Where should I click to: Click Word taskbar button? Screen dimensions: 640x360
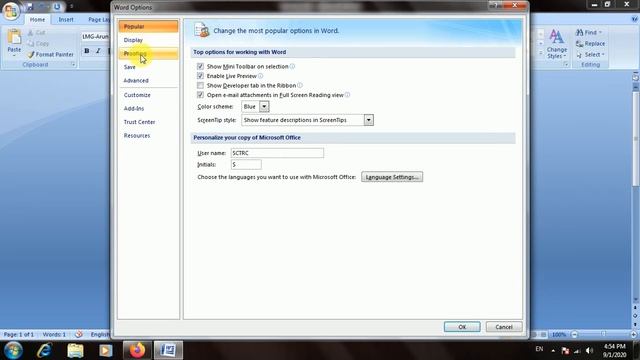[168, 350]
